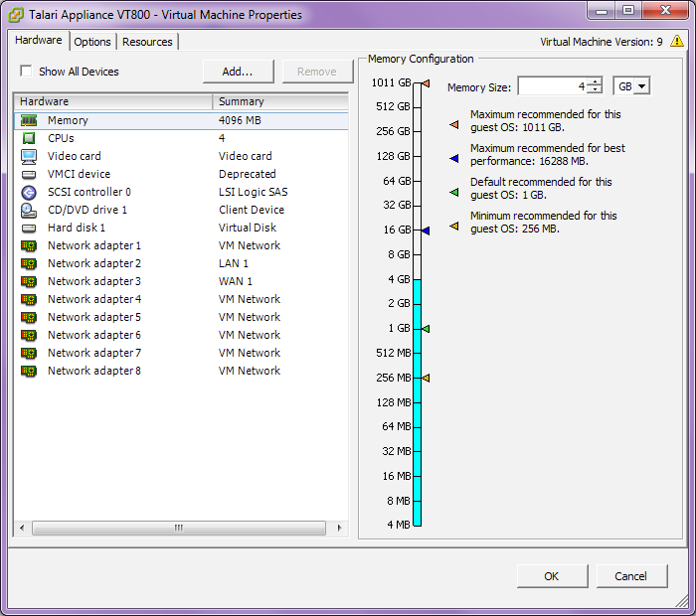Switch to the Options tab
The width and height of the screenshot is (696, 616).
tap(92, 42)
